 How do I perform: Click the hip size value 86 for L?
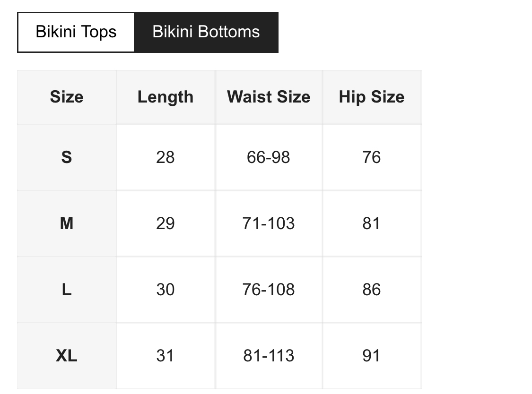tap(372, 289)
